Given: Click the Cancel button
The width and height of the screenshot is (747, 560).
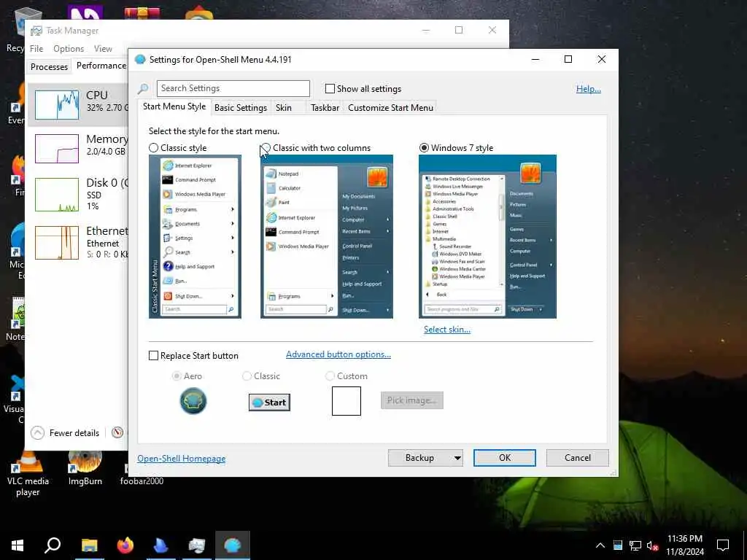Looking at the screenshot, I should [x=578, y=458].
